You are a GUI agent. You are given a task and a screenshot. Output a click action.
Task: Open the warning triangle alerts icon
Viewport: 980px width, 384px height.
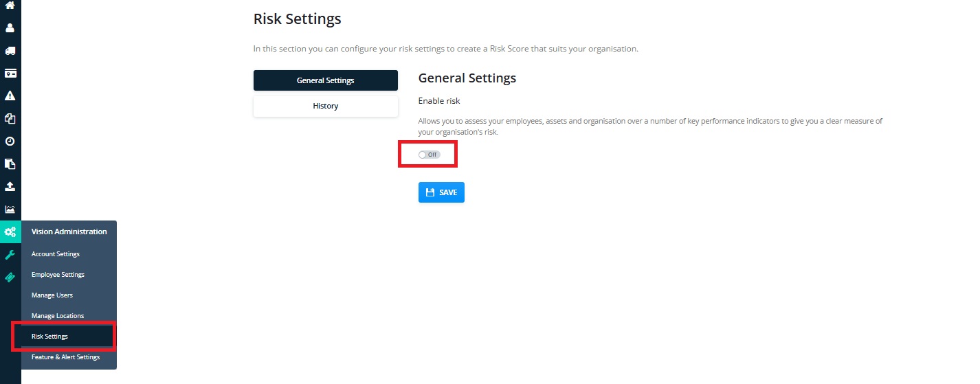tap(10, 95)
